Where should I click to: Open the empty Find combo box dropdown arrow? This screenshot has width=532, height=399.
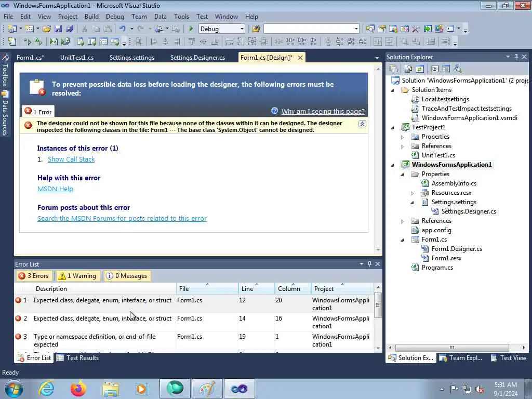pos(356,29)
